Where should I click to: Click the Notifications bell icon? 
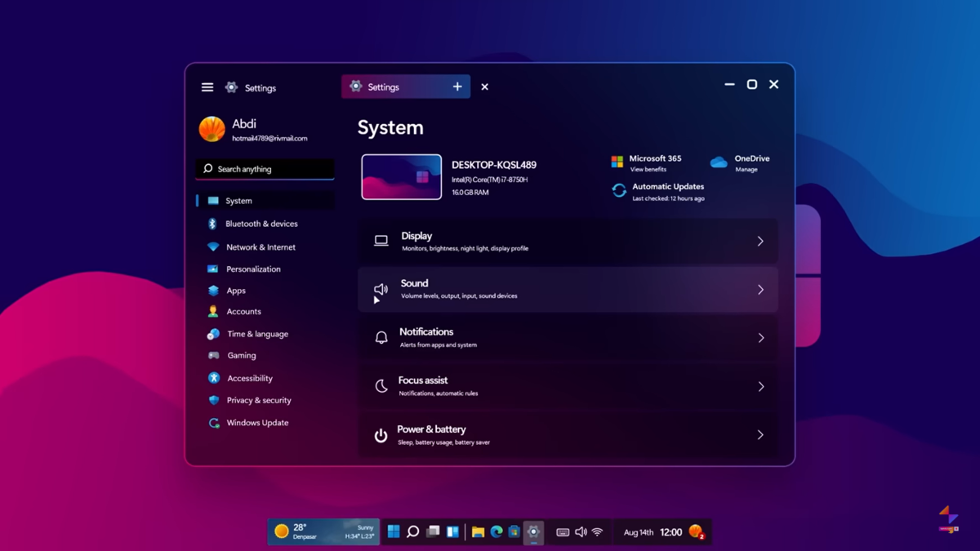pyautogui.click(x=381, y=337)
